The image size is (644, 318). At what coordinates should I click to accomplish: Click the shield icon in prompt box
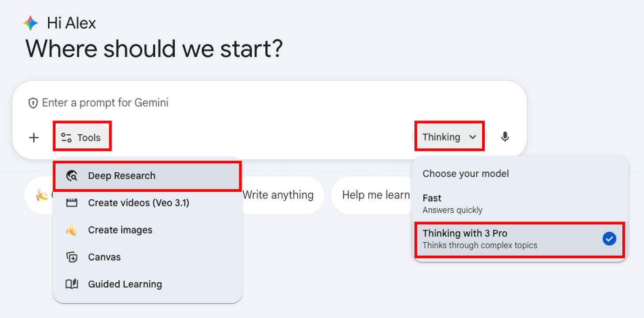pyautogui.click(x=33, y=103)
